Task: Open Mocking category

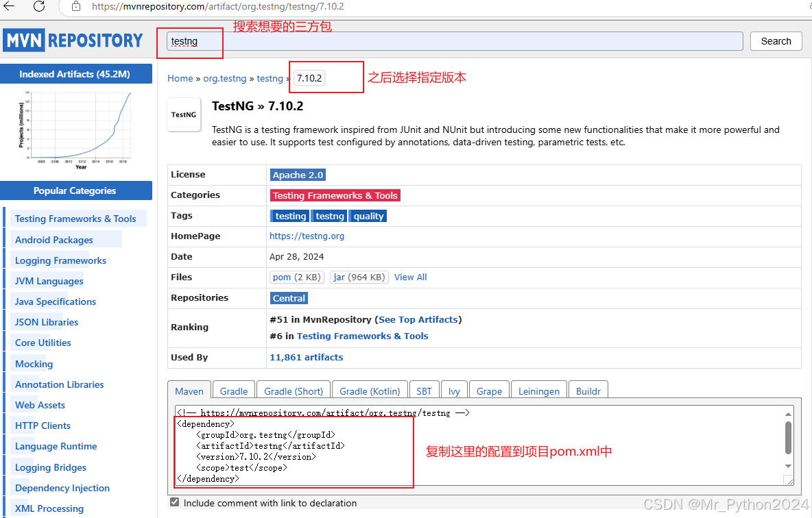Action: tap(34, 365)
